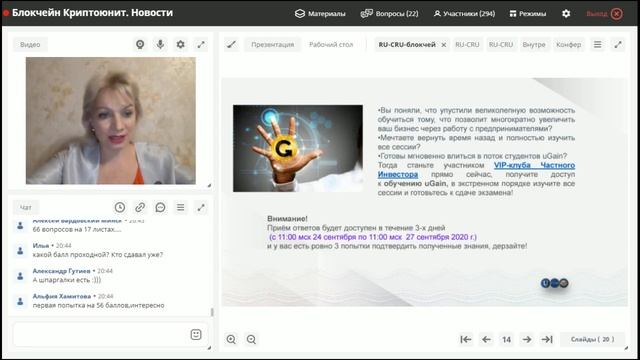Open video panel settings gear
The width and height of the screenshot is (640, 360).
point(180,44)
